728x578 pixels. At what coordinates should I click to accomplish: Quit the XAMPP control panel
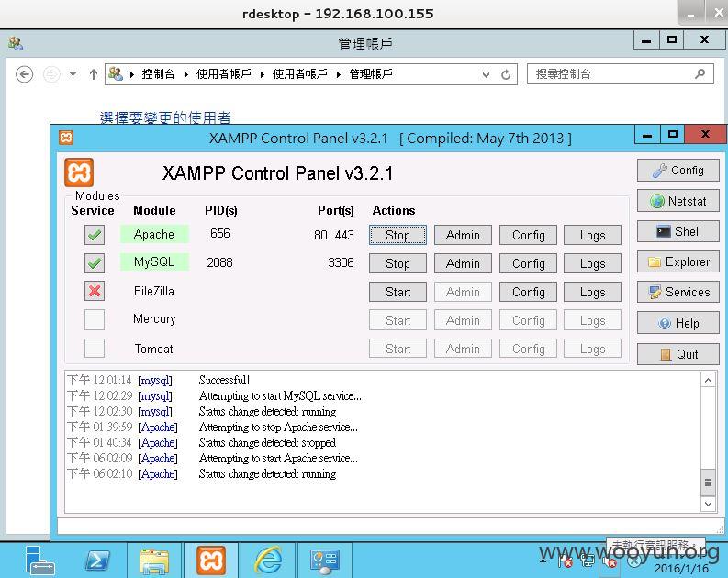click(x=678, y=354)
